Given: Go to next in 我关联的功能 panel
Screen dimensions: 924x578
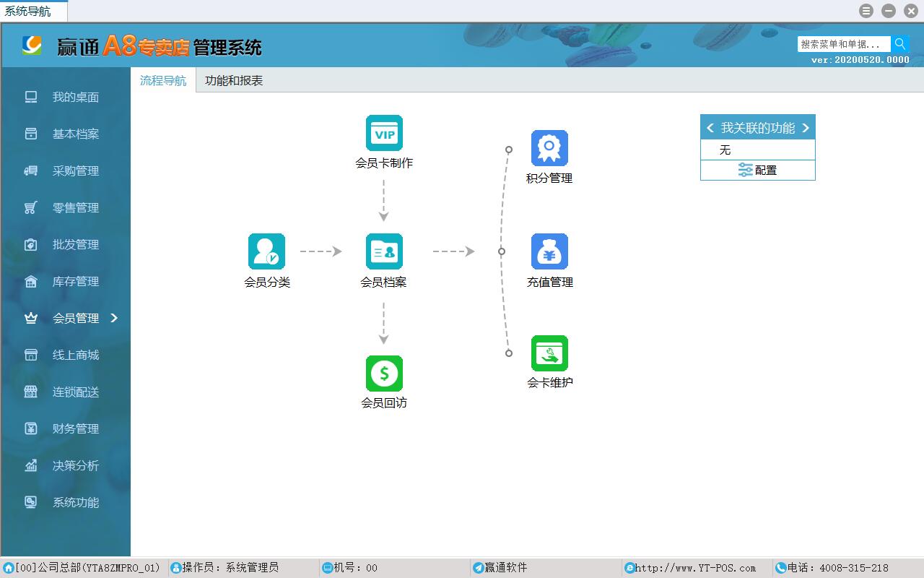Looking at the screenshot, I should 806,128.
